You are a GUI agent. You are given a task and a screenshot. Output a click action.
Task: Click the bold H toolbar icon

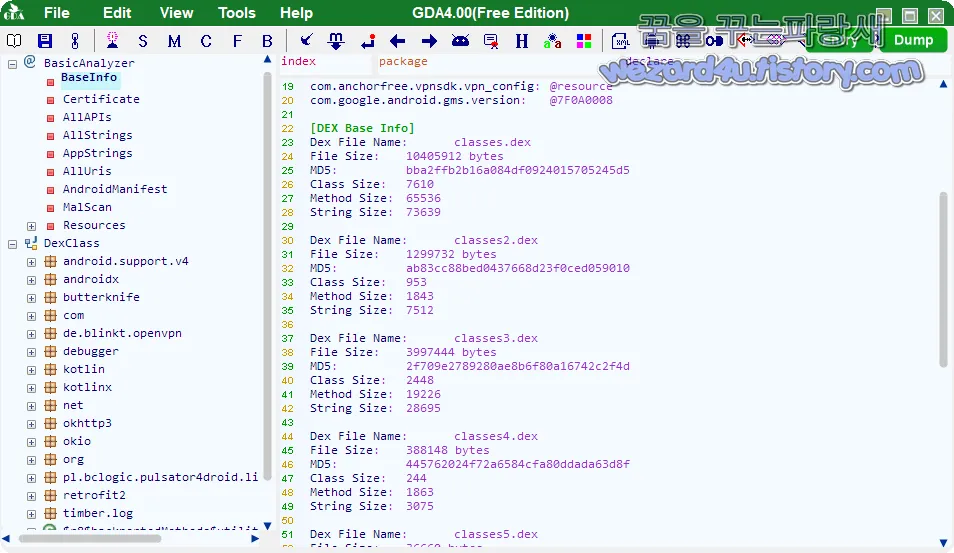tap(522, 41)
